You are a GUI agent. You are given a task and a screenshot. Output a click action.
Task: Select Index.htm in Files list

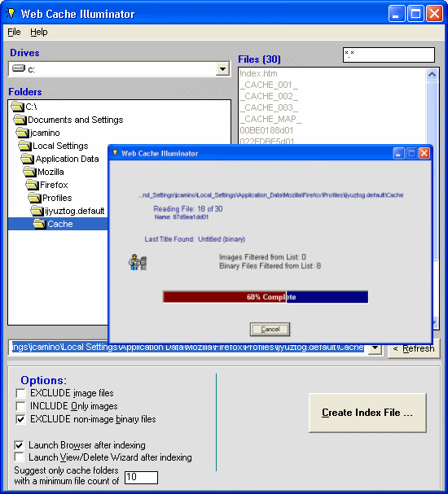click(258, 73)
